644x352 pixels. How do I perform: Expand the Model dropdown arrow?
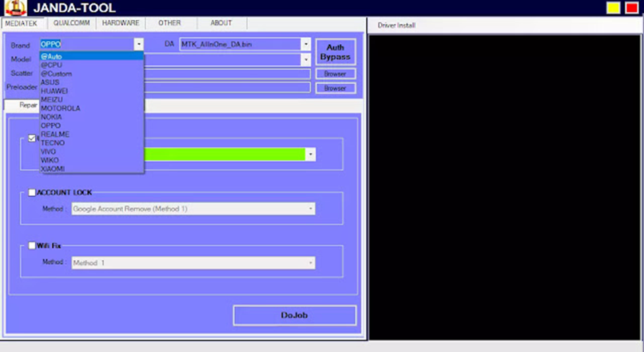pyautogui.click(x=306, y=59)
